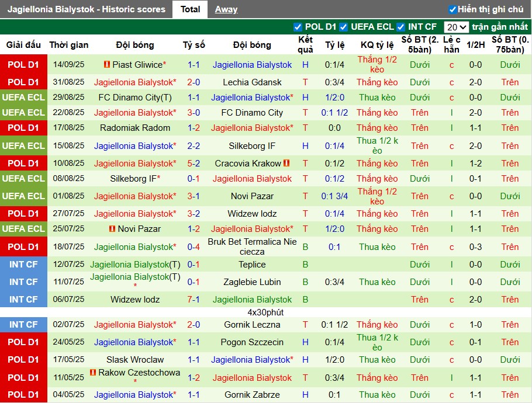This screenshot has height=403, width=532.
Task: Click red card icon beside Piast Gliwice
Action: pos(107,65)
